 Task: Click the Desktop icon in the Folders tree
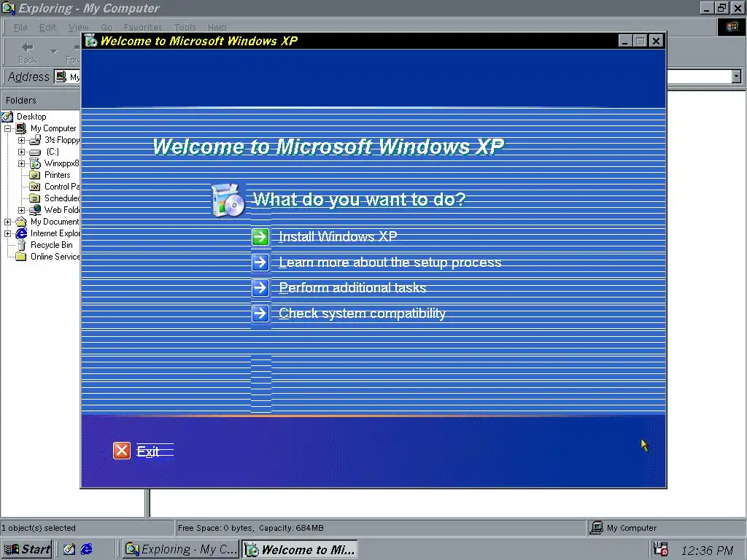[x=7, y=117]
